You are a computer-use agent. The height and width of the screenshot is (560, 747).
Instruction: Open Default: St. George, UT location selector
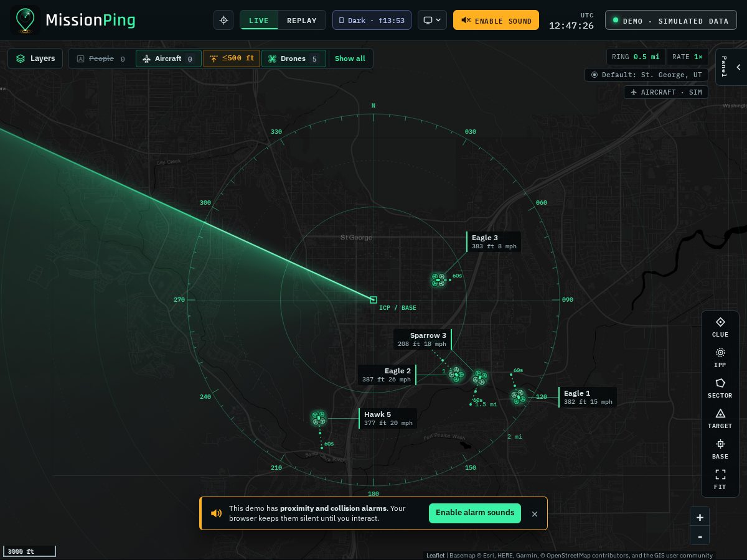[646, 75]
